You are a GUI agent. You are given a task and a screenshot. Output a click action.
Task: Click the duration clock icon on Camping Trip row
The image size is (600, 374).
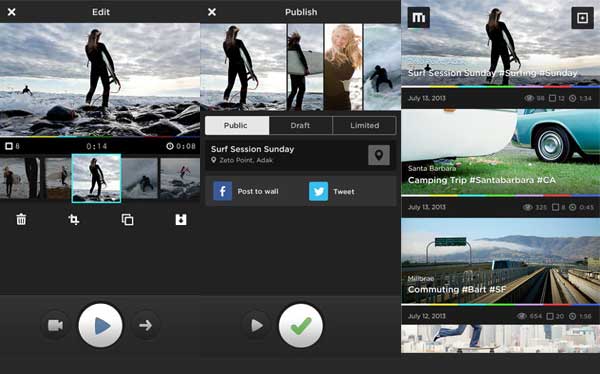[572, 207]
